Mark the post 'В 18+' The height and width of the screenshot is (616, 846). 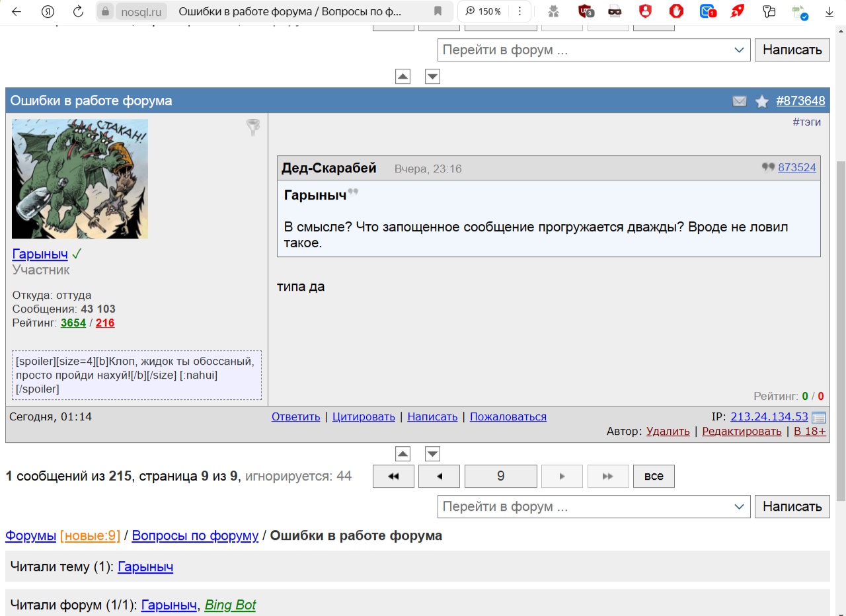pos(810,431)
